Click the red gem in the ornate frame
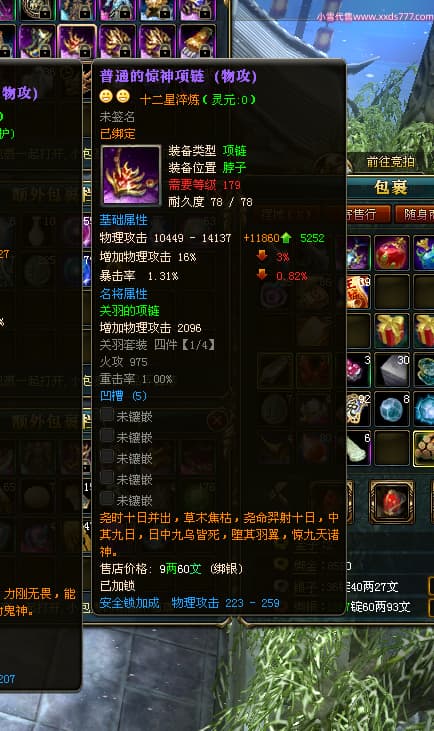The height and width of the screenshot is (731, 434). tap(392, 503)
